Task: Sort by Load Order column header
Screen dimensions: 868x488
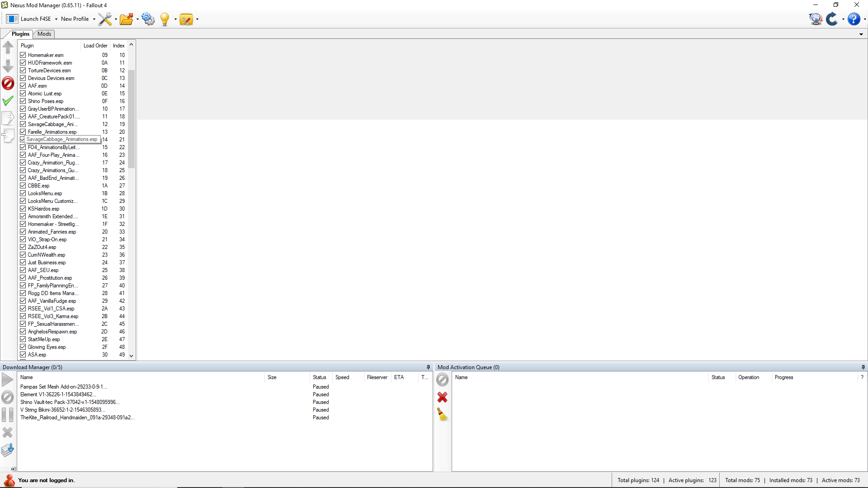Action: [x=95, y=46]
